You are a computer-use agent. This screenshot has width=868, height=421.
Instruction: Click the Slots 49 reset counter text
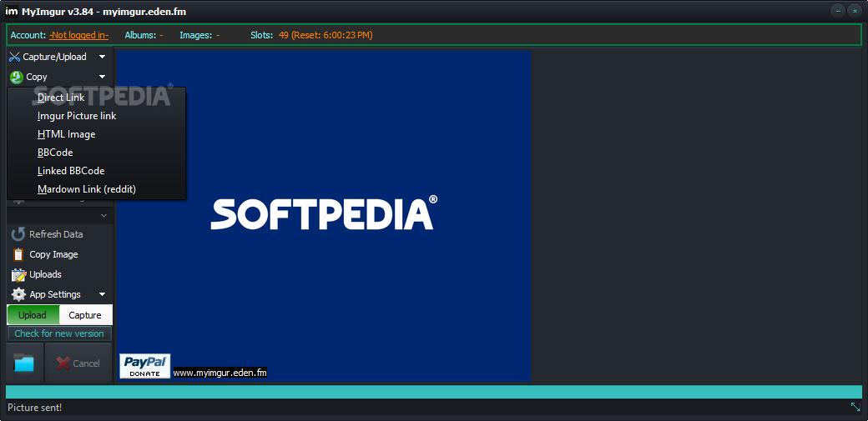tap(325, 35)
